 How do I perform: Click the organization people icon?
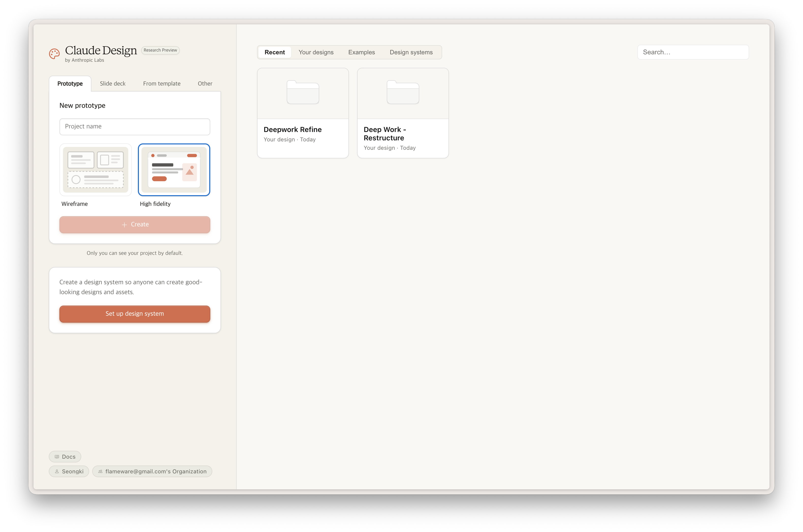click(101, 471)
